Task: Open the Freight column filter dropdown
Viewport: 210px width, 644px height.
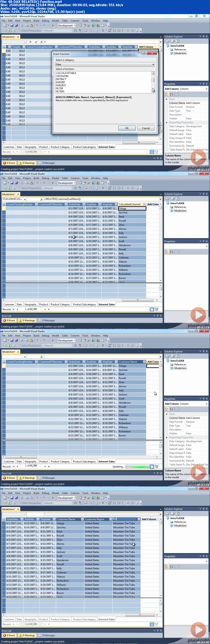Action: (x=24, y=47)
